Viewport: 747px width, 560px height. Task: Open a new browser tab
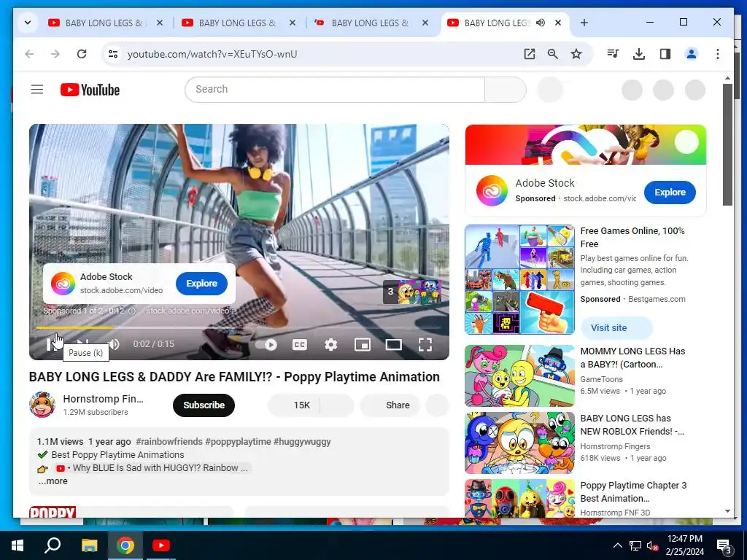click(x=584, y=23)
